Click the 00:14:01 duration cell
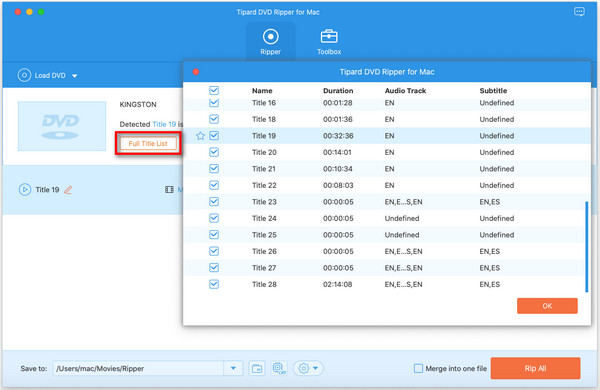 (x=337, y=152)
